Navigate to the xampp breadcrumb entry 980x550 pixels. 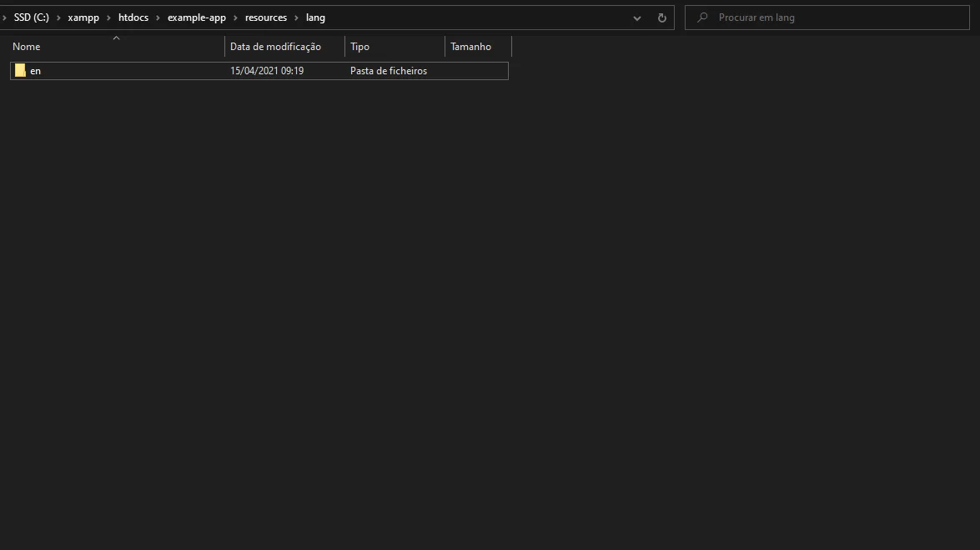click(83, 17)
